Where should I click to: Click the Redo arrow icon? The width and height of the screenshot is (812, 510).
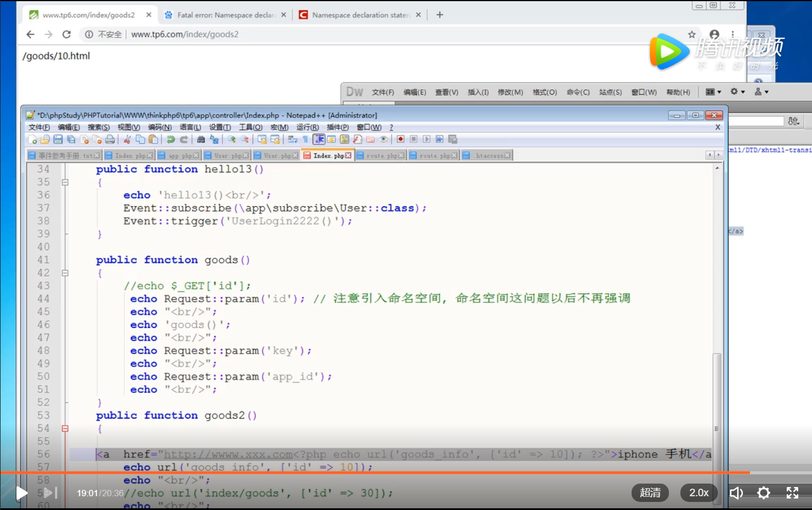coord(184,139)
